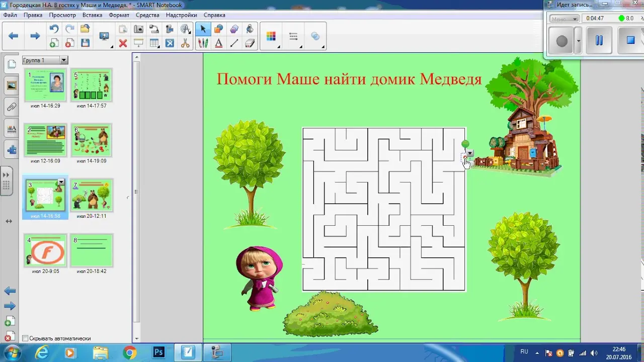Screen dimensions: 644x362
Task: Save the notebook with the floppy disk icon
Action: click(85, 43)
